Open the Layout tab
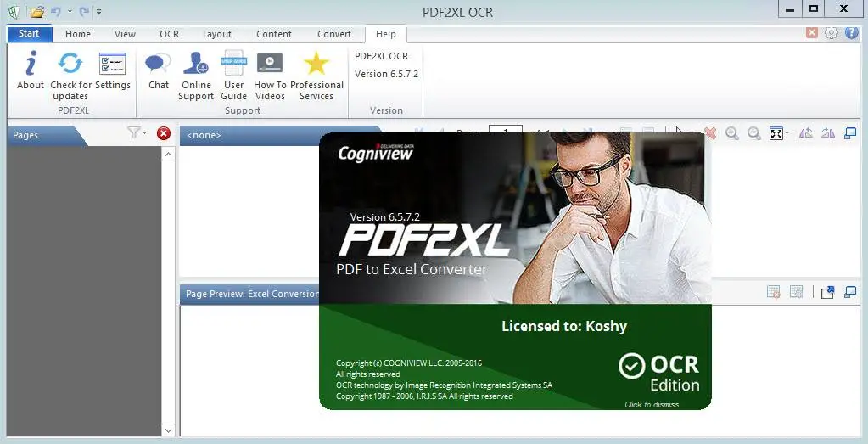The height and width of the screenshot is (444, 868). pos(217,34)
